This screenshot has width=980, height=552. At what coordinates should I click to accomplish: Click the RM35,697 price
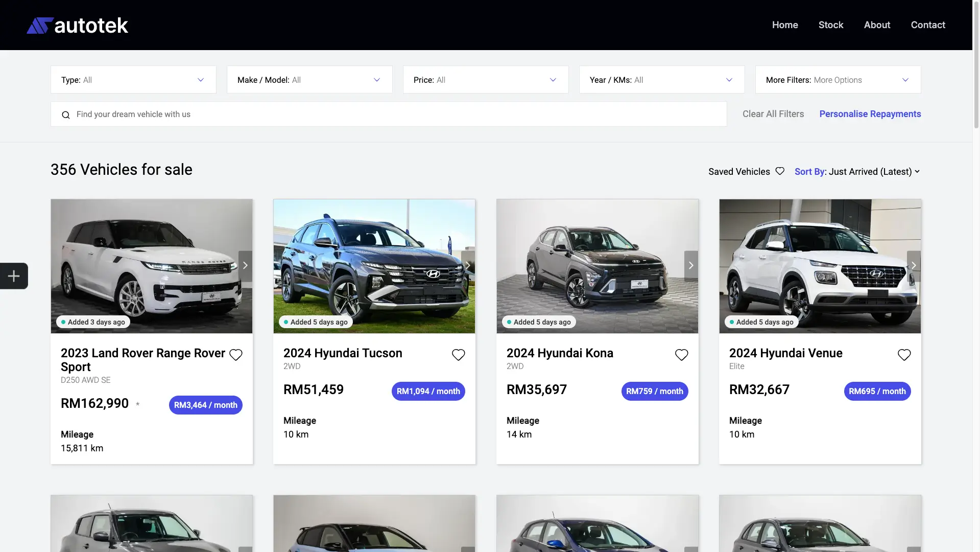click(537, 389)
